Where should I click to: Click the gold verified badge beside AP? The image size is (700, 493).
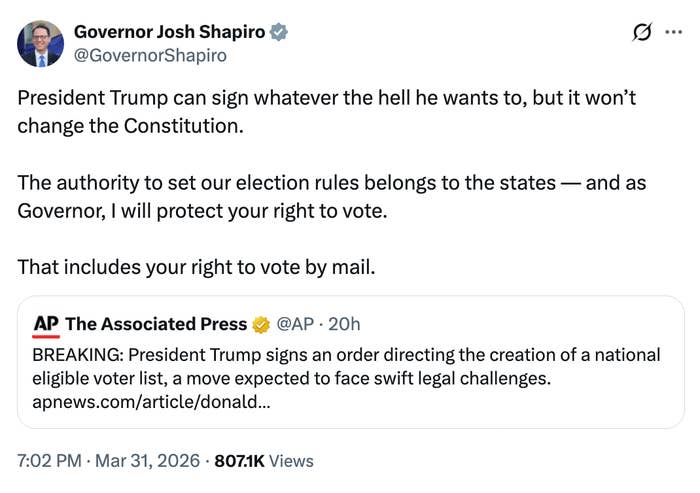261,324
